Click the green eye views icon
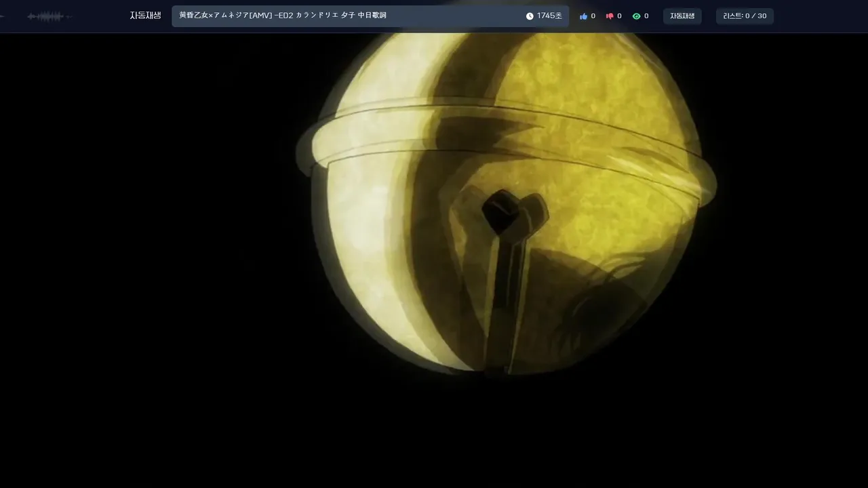The image size is (868, 488). (636, 16)
